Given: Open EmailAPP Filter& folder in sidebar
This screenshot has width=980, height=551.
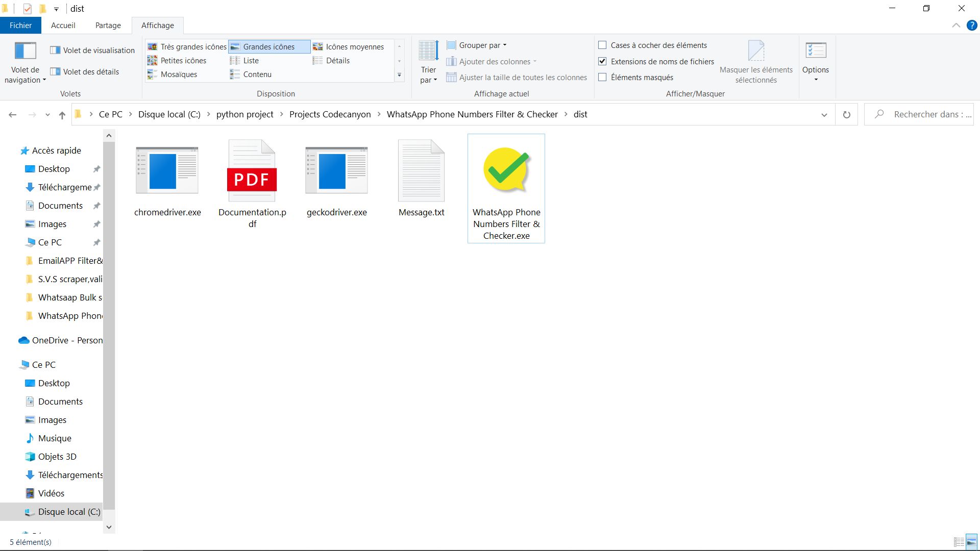Looking at the screenshot, I should click(64, 261).
